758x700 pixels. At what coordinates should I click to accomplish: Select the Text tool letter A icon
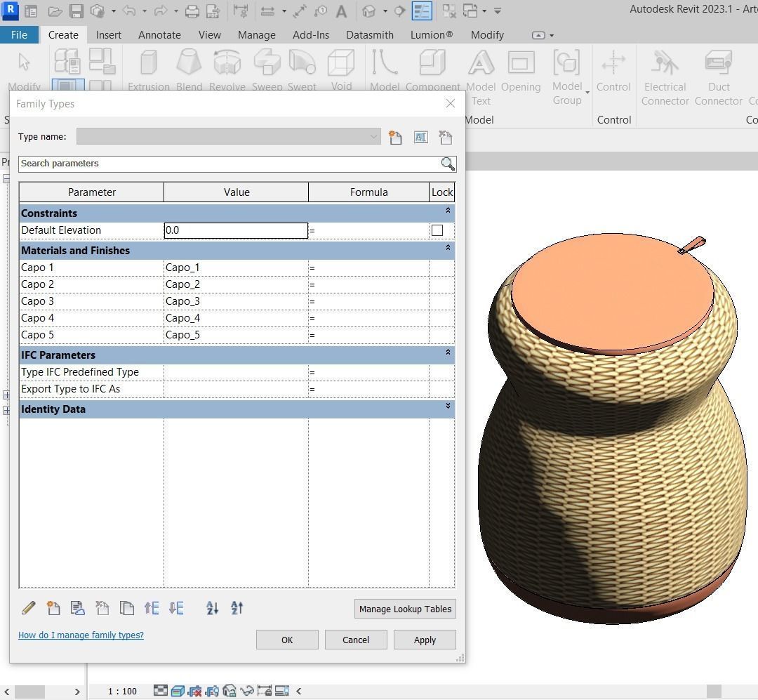[x=341, y=11]
